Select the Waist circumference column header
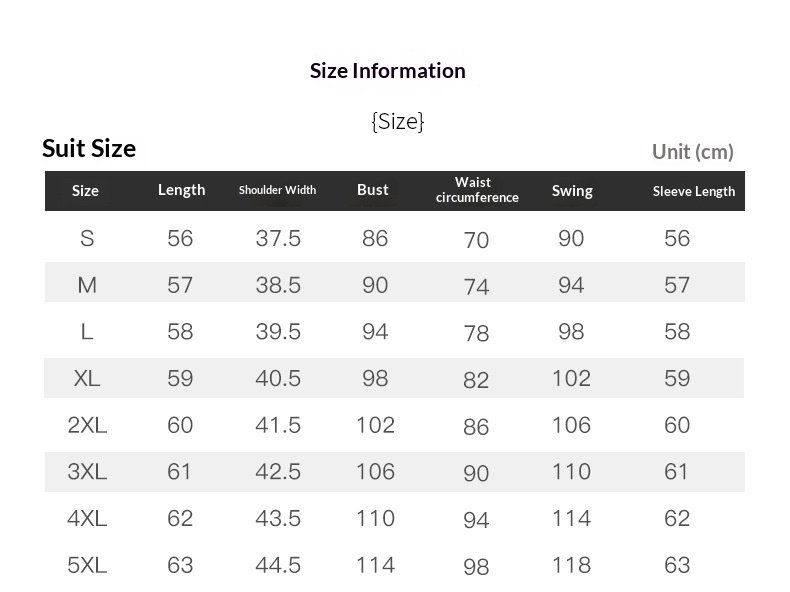 tap(476, 190)
